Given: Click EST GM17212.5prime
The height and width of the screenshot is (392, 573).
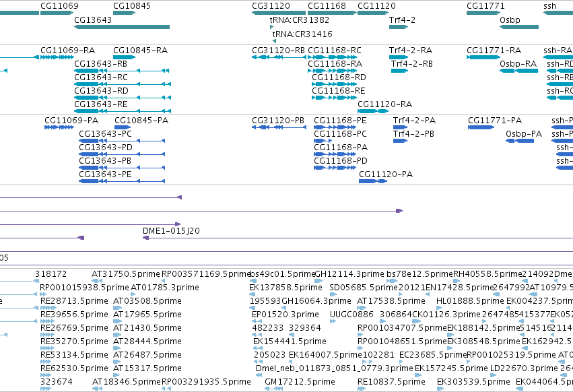Looking at the screenshot, I should tap(300, 382).
